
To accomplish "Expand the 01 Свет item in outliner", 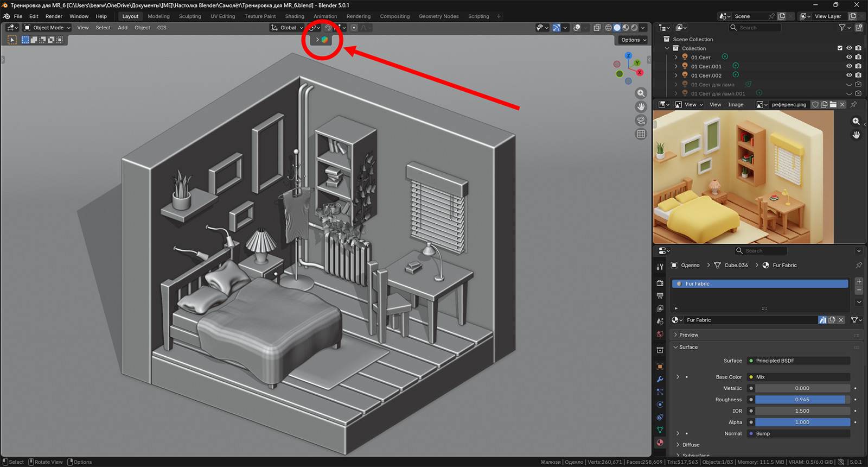I will coord(676,58).
